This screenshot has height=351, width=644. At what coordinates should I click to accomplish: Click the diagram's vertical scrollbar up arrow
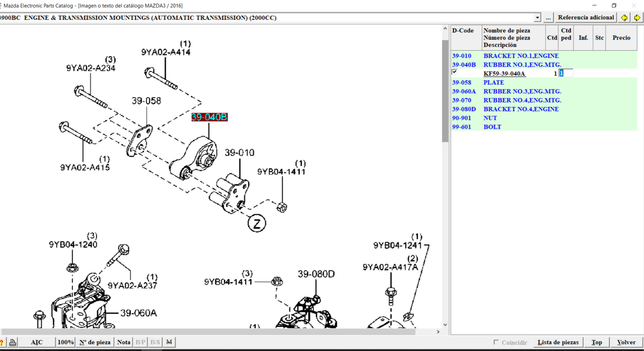coord(445,29)
